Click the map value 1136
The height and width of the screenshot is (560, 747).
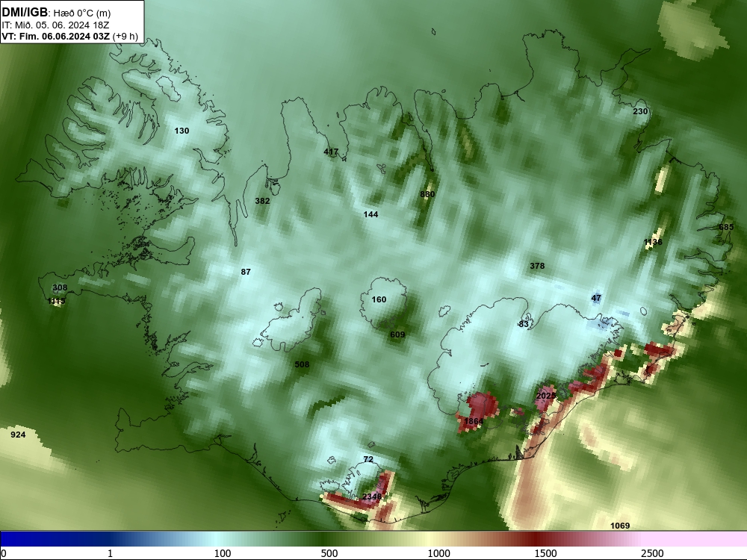pyautogui.click(x=653, y=243)
